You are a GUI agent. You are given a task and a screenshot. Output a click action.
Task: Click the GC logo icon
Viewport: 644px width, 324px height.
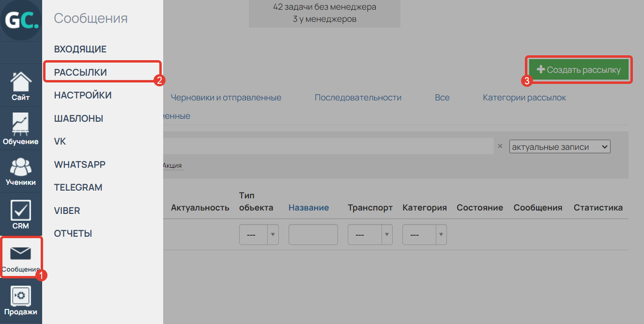pos(20,20)
